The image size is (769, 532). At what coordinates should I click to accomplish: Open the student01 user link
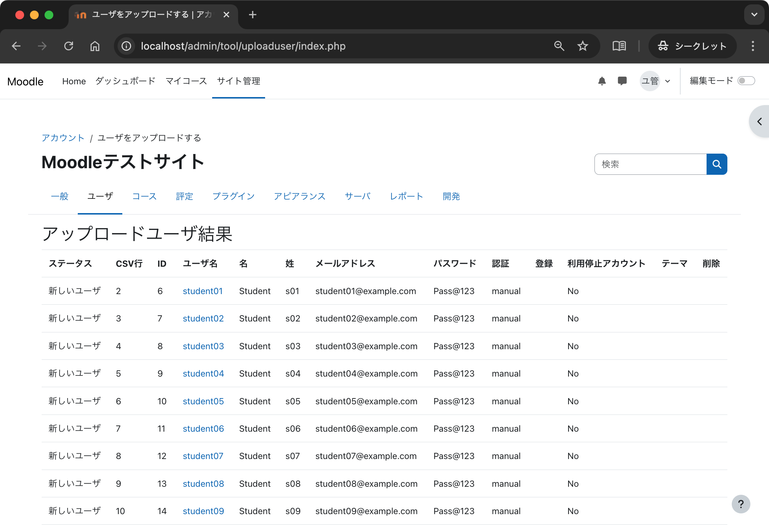click(203, 291)
